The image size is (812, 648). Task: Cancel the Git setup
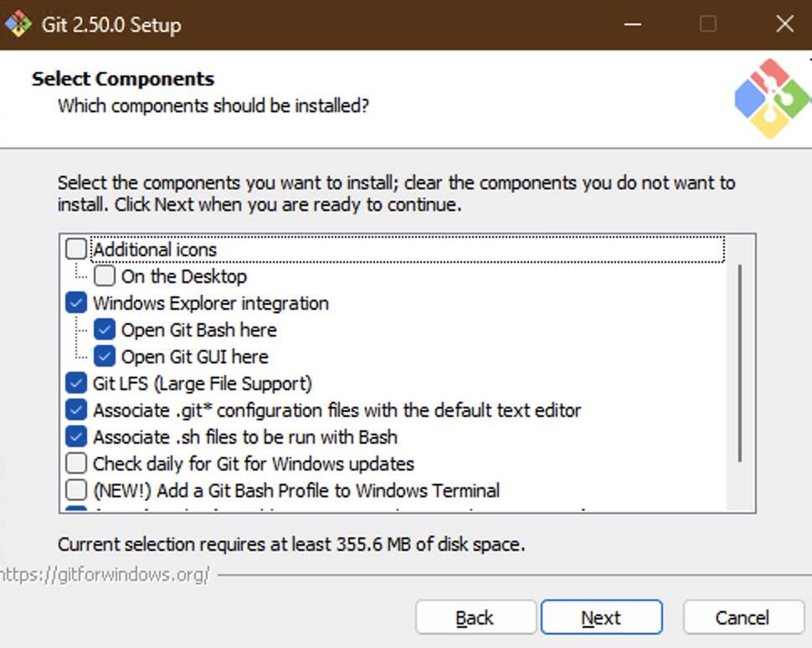coord(743,618)
